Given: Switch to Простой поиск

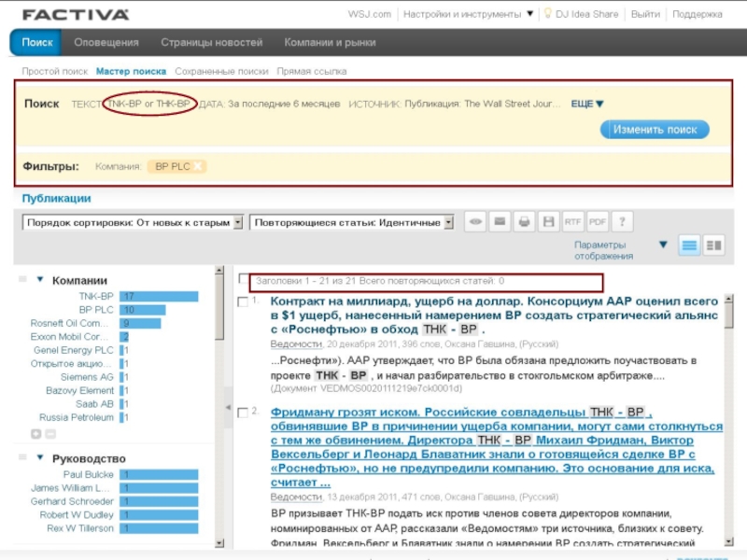Looking at the screenshot, I should pos(55,71).
